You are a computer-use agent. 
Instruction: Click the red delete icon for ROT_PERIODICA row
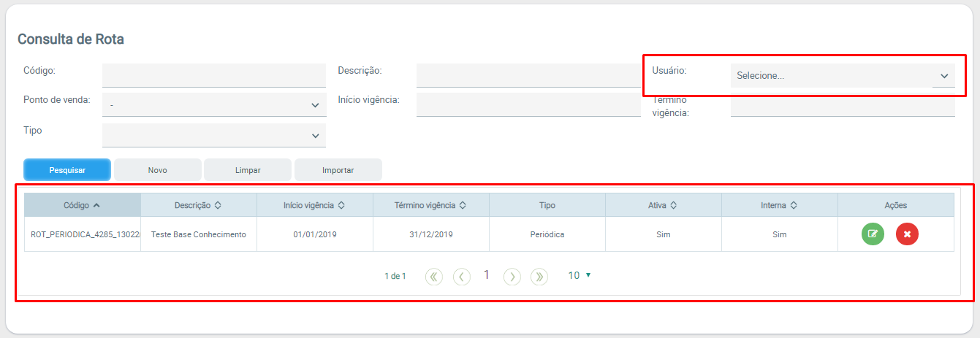pyautogui.click(x=907, y=234)
